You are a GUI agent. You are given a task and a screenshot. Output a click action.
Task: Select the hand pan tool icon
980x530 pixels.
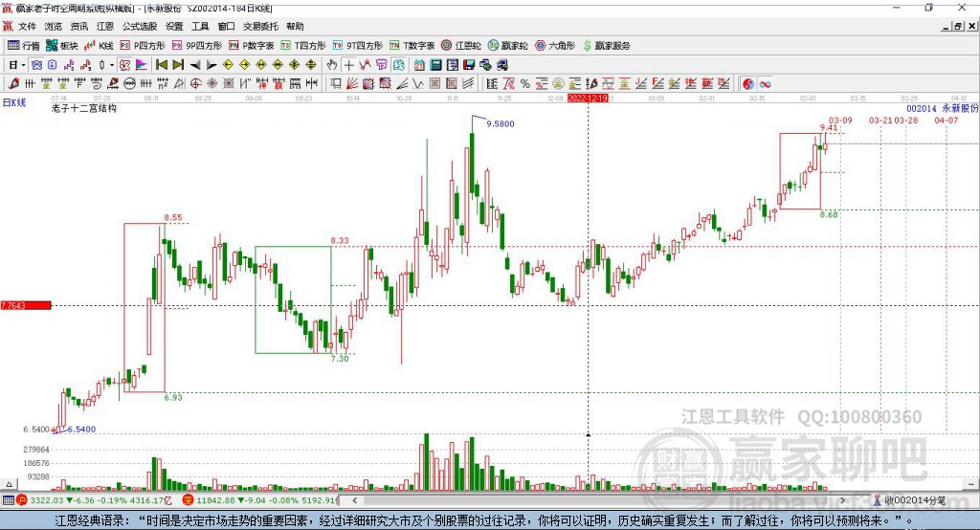[x=332, y=65]
